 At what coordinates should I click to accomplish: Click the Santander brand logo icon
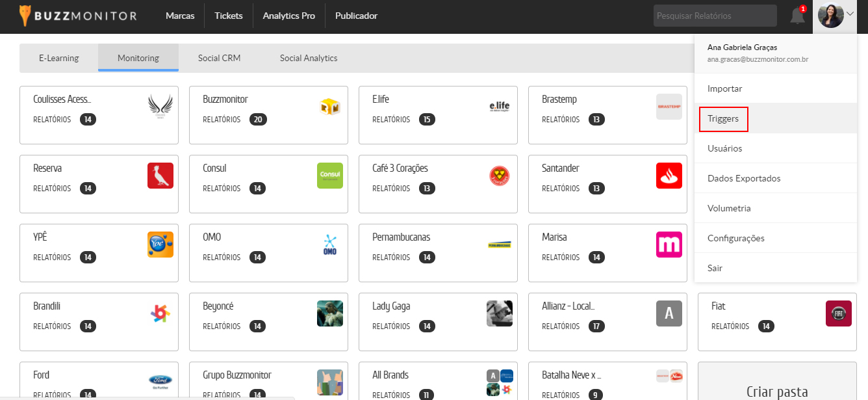[x=669, y=176]
